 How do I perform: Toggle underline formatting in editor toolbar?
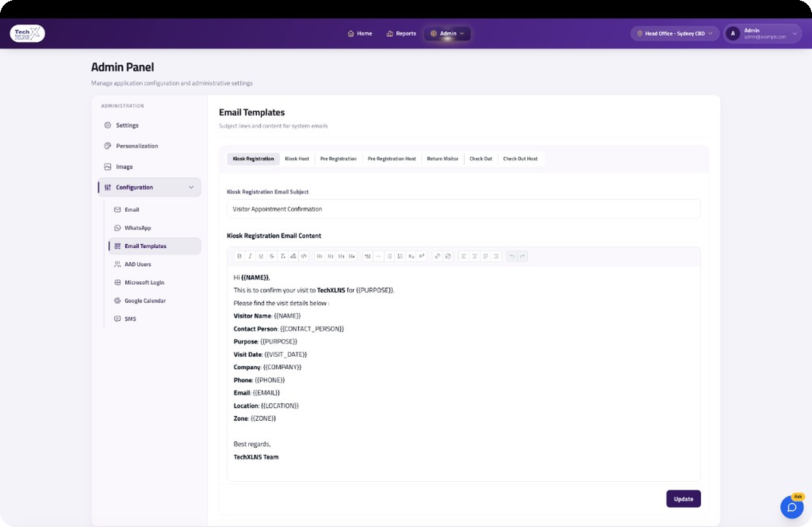(261, 256)
